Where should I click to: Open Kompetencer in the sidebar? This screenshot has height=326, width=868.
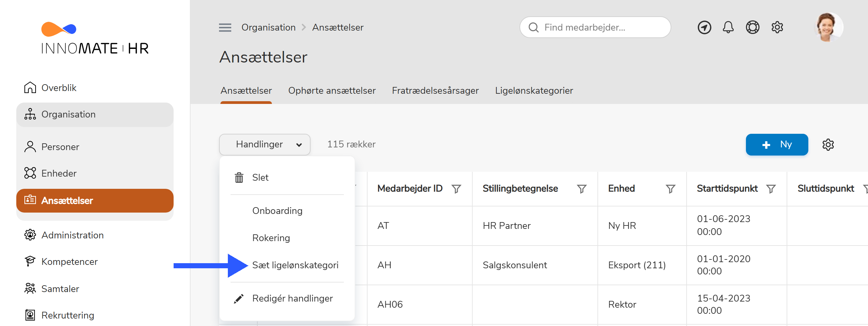[70, 261]
